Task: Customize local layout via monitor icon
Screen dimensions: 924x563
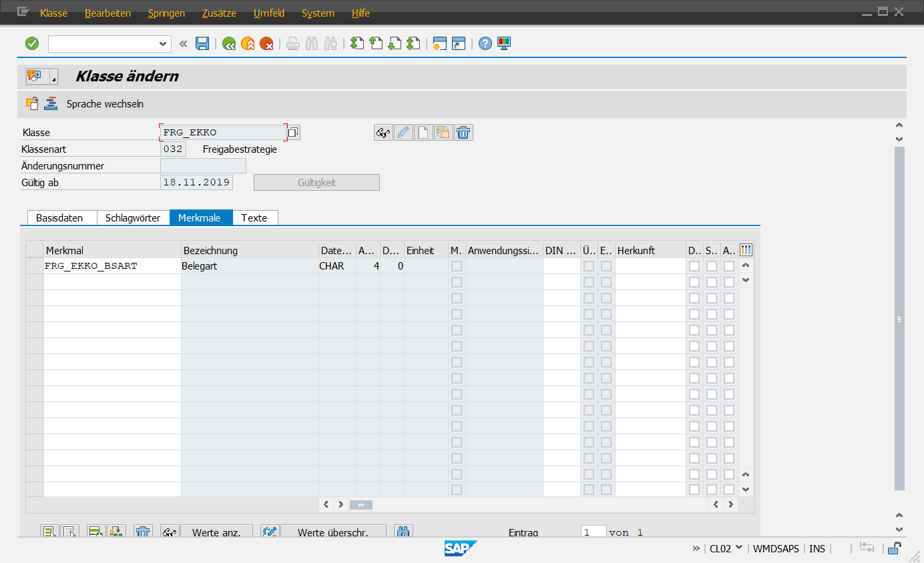Action: pyautogui.click(x=504, y=44)
